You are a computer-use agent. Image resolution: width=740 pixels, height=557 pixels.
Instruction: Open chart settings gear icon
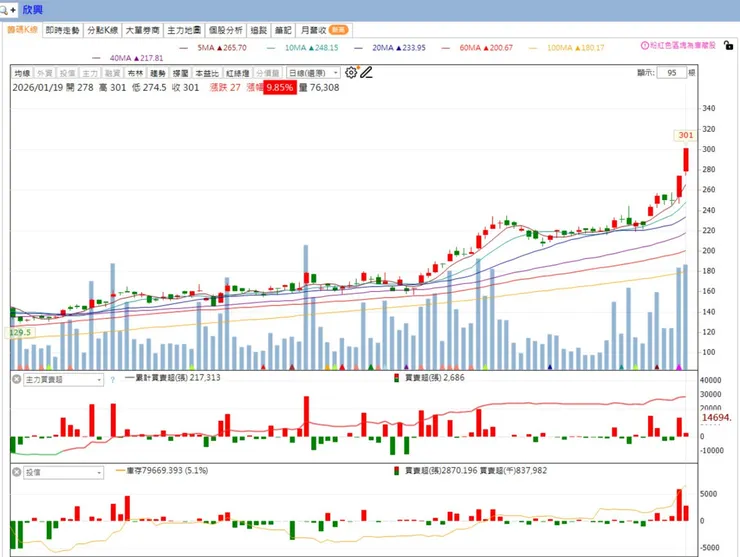(351, 73)
